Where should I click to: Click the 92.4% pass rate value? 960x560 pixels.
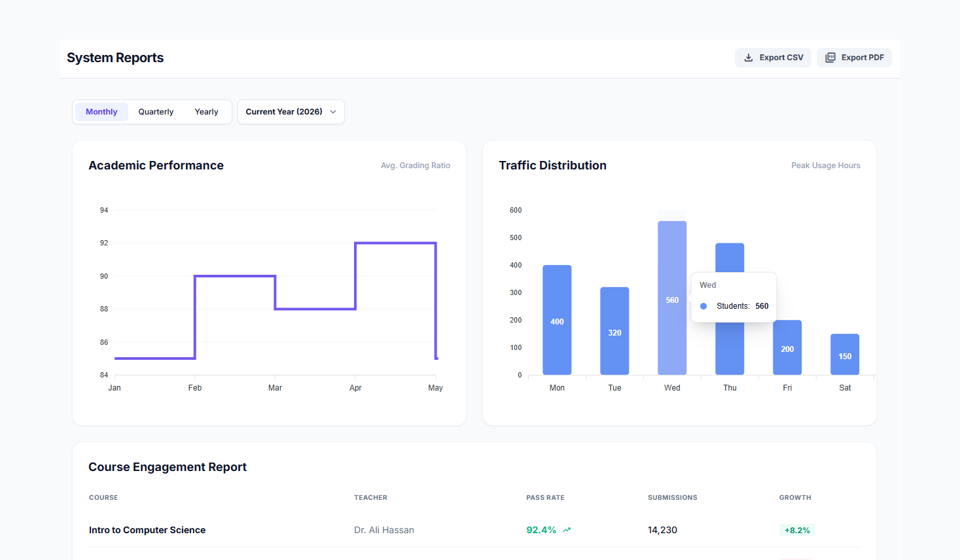[541, 530]
